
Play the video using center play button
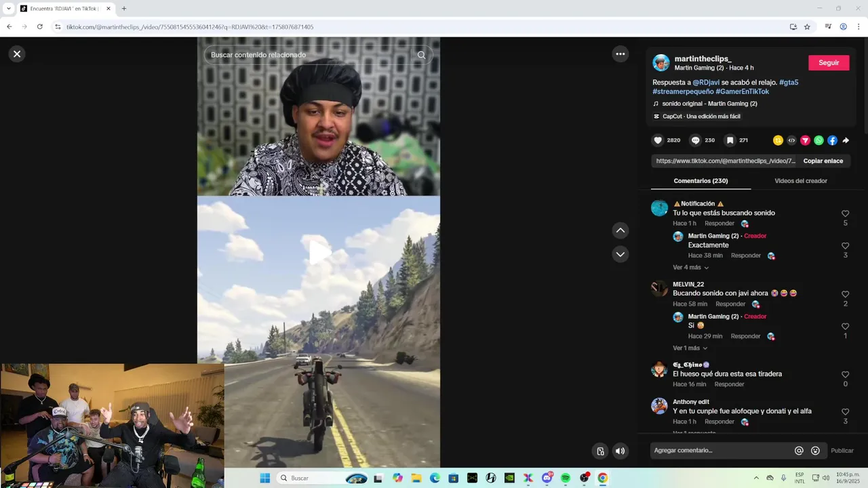pos(319,252)
